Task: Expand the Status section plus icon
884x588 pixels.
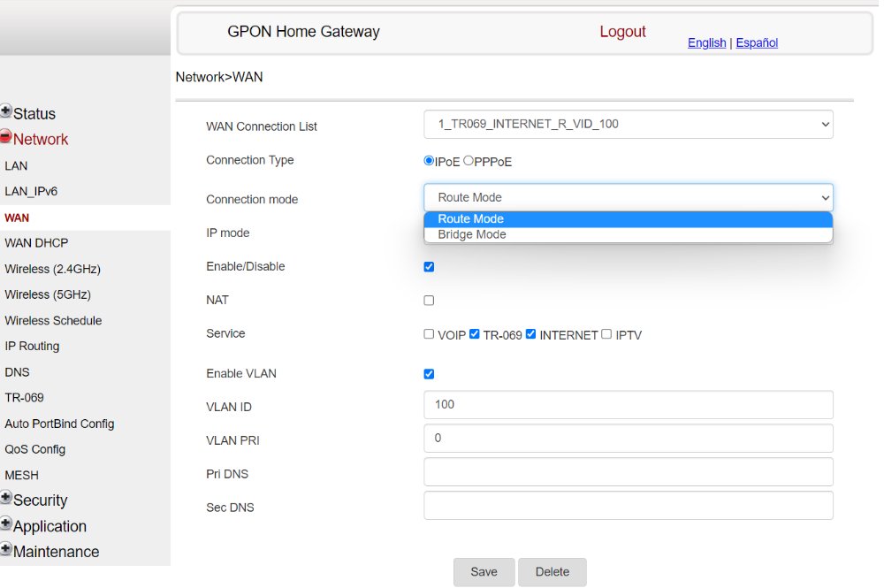Action: [6, 111]
